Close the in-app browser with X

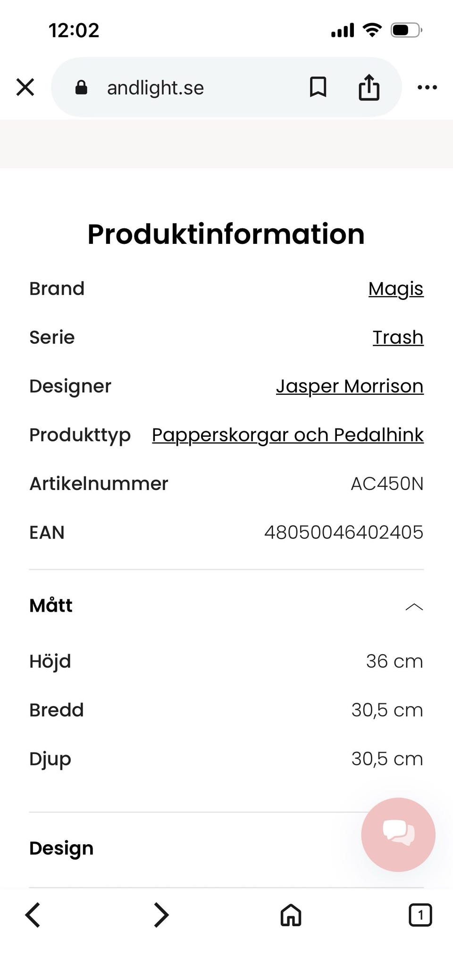point(25,87)
